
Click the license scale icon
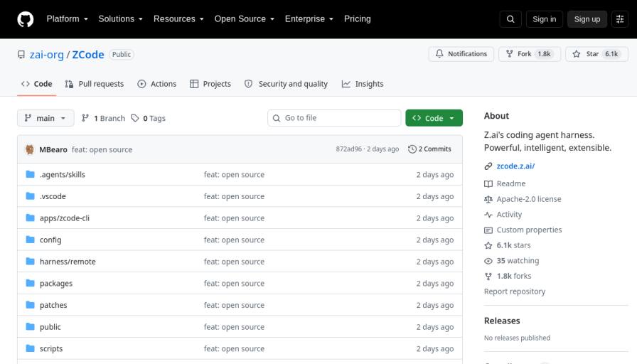pyautogui.click(x=488, y=199)
